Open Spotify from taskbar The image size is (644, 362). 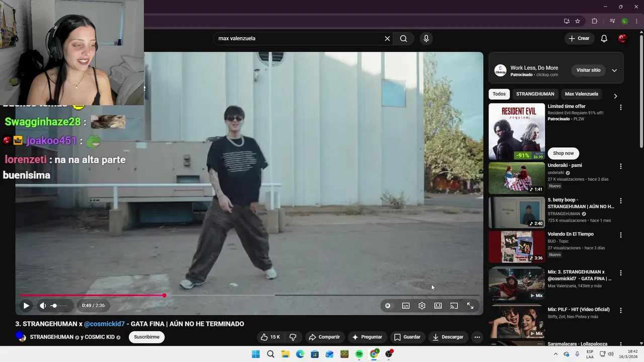(x=359, y=354)
